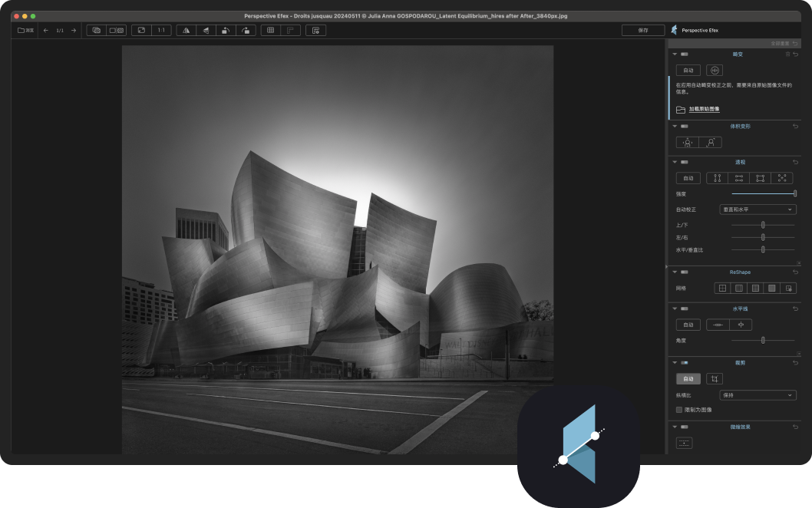Toggle the ReShape section switch
812x508 pixels.
point(685,272)
